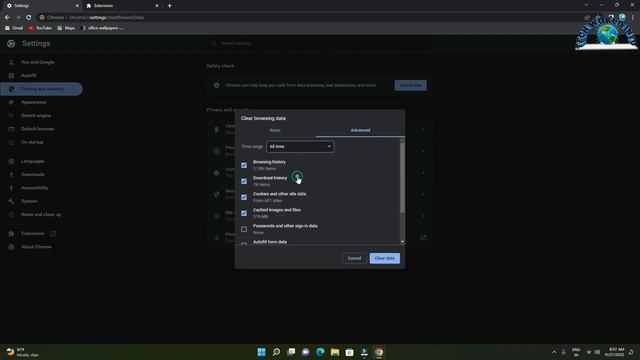Click the Appearance palette icon

(11, 102)
